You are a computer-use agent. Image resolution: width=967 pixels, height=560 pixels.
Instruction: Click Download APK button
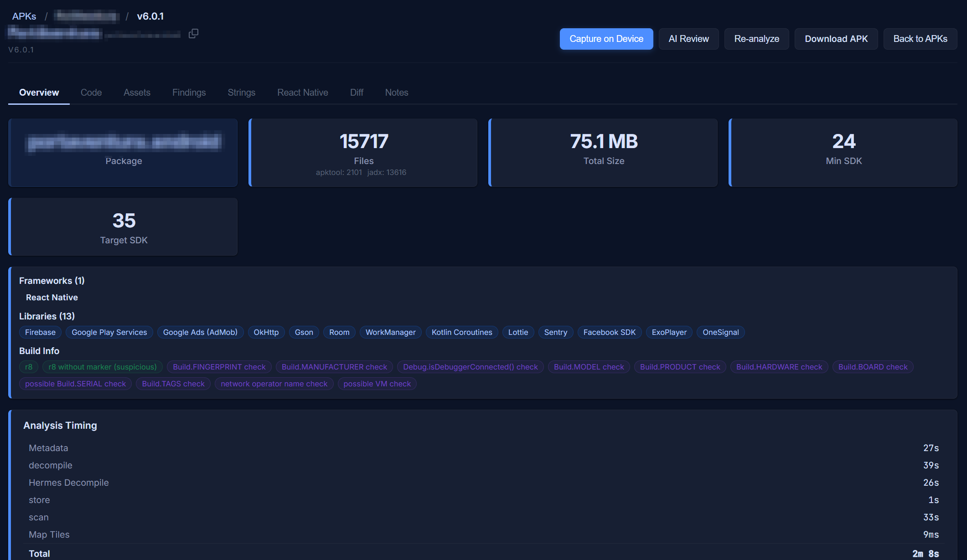point(836,39)
